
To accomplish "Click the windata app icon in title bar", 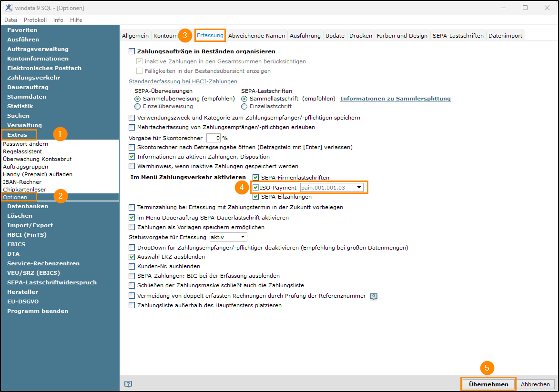I will (x=8, y=8).
